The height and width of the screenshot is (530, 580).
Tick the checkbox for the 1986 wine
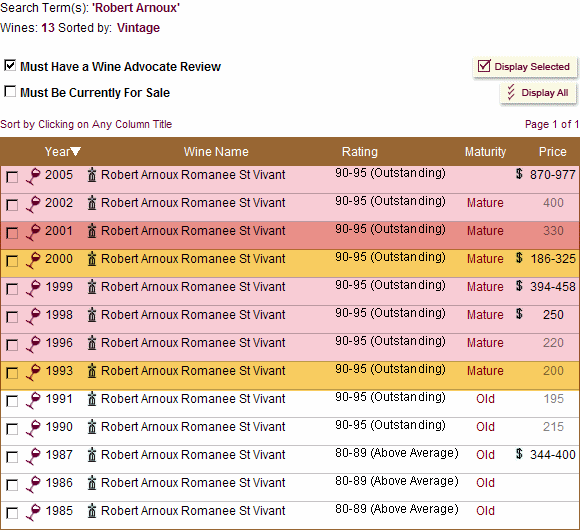click(x=12, y=485)
